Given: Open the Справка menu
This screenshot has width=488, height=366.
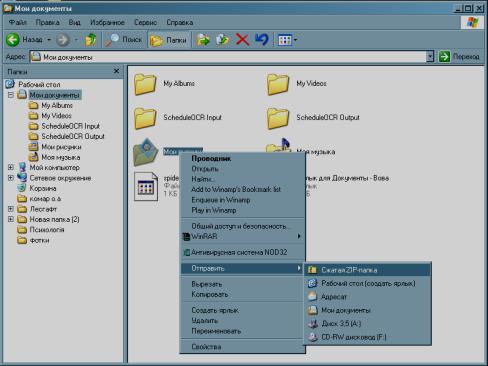Looking at the screenshot, I should pos(180,23).
